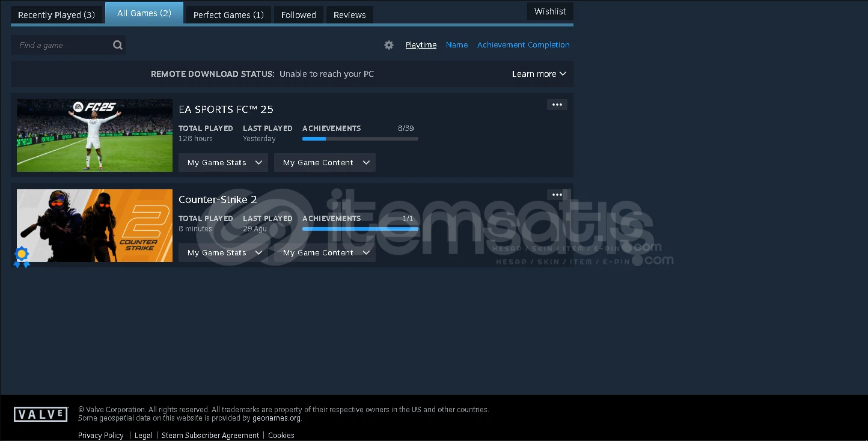Open the EA SPORTS FC 25 options ellipsis
868x441 pixels.
(557, 105)
